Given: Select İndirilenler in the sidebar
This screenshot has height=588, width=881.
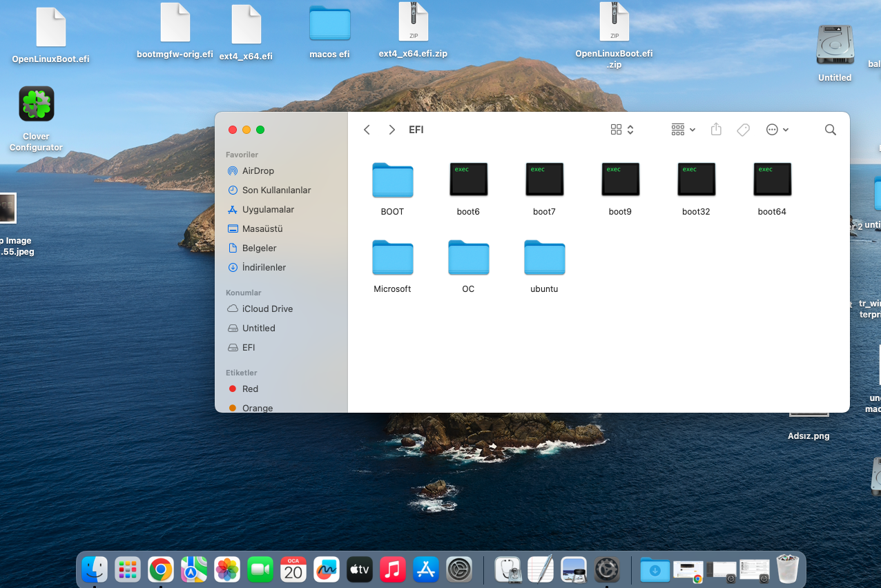Looking at the screenshot, I should 264,267.
